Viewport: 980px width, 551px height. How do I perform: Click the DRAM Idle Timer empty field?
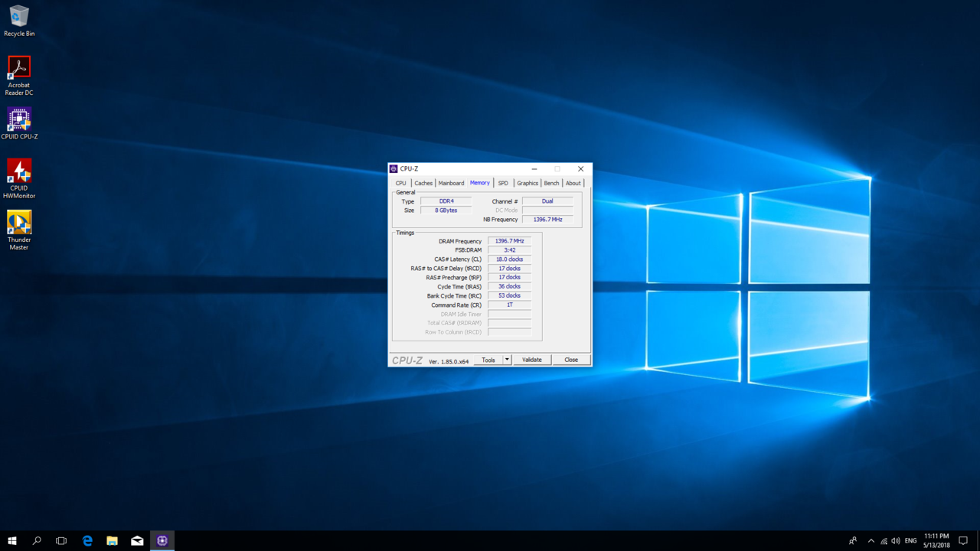(x=509, y=314)
